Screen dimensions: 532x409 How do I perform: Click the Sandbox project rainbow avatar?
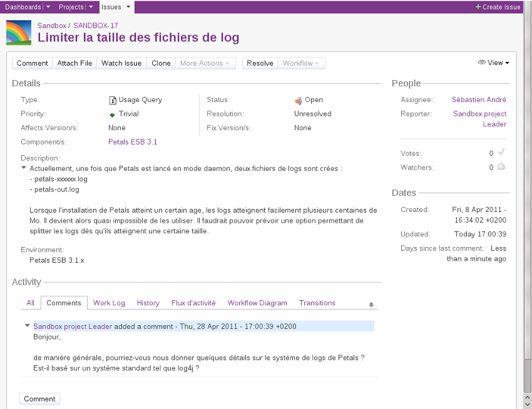[x=19, y=33]
